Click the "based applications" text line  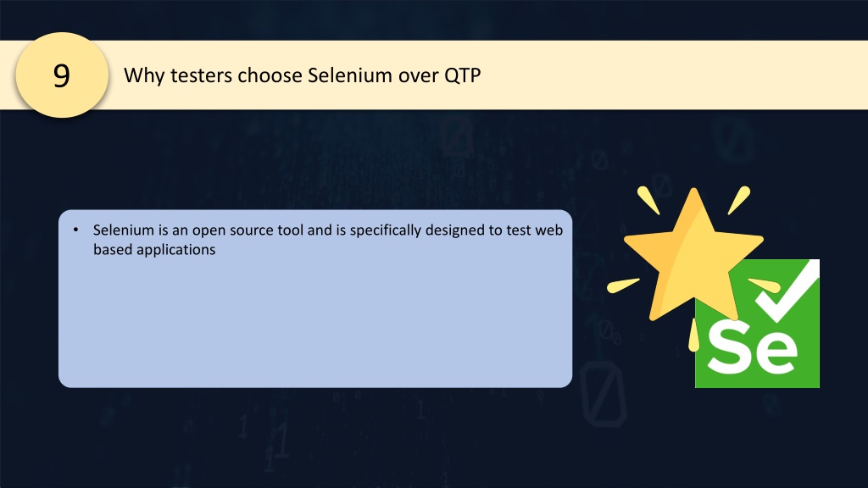tap(154, 250)
